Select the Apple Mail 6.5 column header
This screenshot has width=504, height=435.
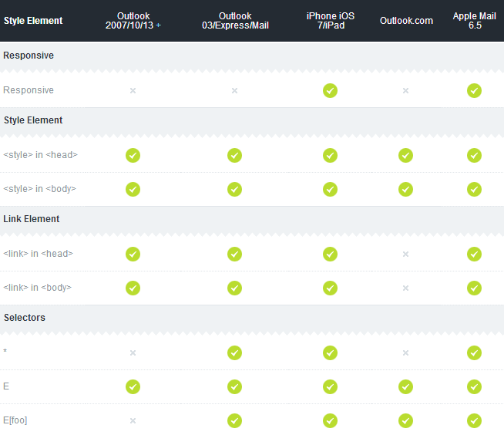475,21
